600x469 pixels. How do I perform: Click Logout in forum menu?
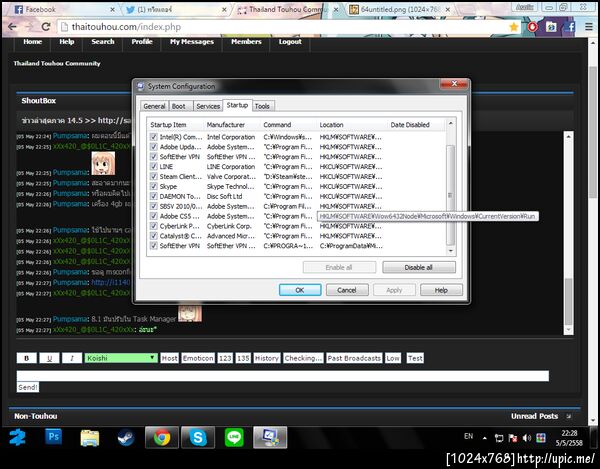click(290, 41)
